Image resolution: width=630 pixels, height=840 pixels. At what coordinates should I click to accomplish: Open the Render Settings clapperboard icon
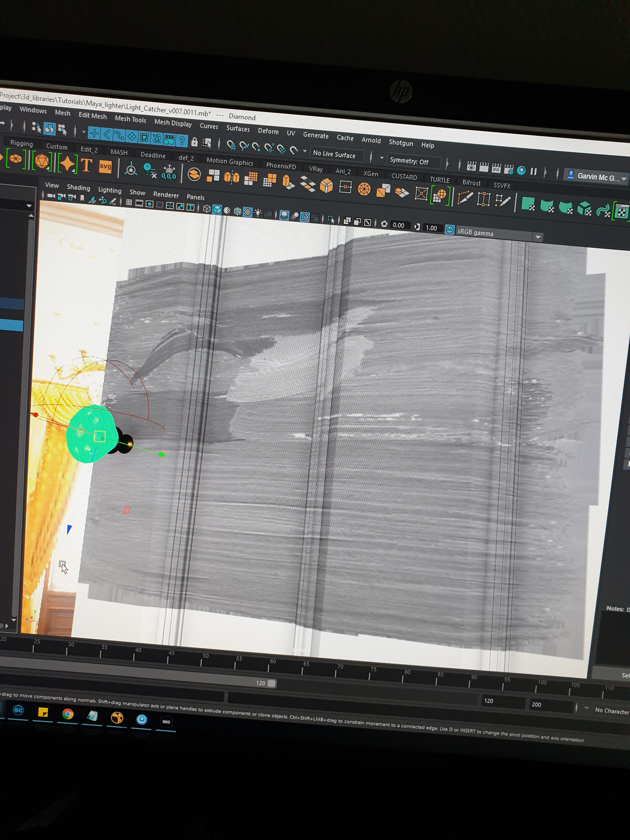click(x=509, y=169)
